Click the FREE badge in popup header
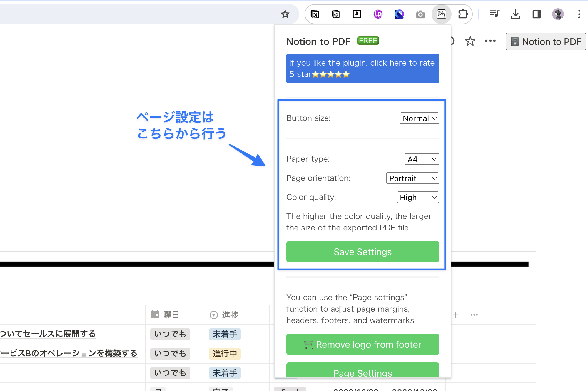The width and height of the screenshot is (588, 391). pos(368,41)
